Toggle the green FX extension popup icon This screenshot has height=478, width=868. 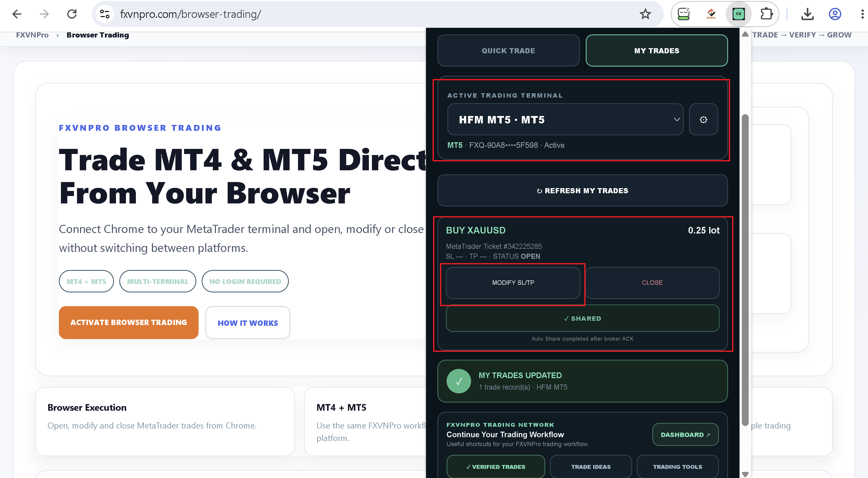pyautogui.click(x=739, y=14)
